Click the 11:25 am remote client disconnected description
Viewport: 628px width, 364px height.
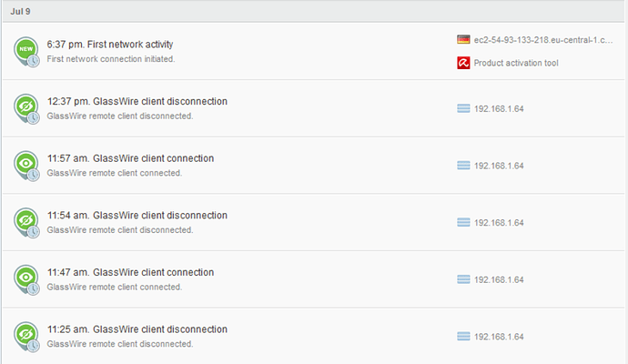point(119,344)
